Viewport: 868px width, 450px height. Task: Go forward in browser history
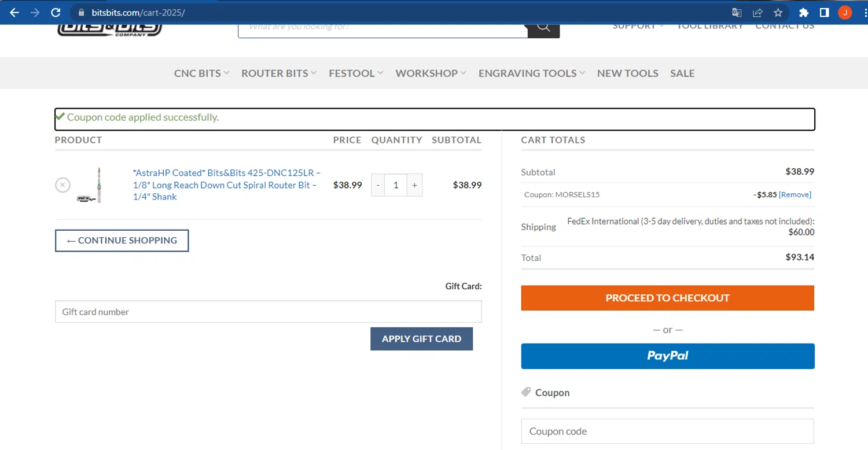click(35, 12)
